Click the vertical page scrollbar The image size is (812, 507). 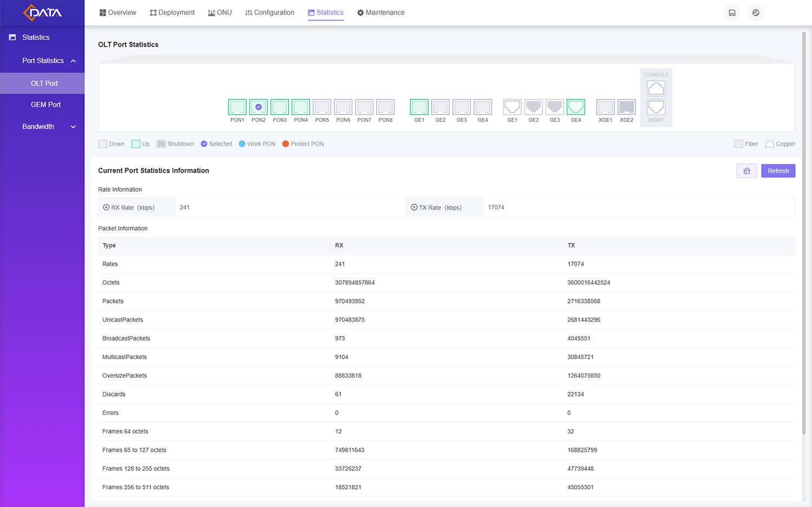point(803,233)
